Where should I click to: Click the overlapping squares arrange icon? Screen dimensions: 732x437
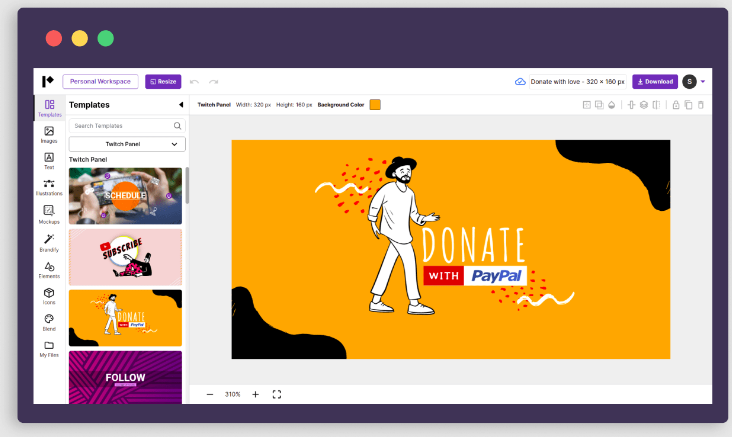coord(599,105)
